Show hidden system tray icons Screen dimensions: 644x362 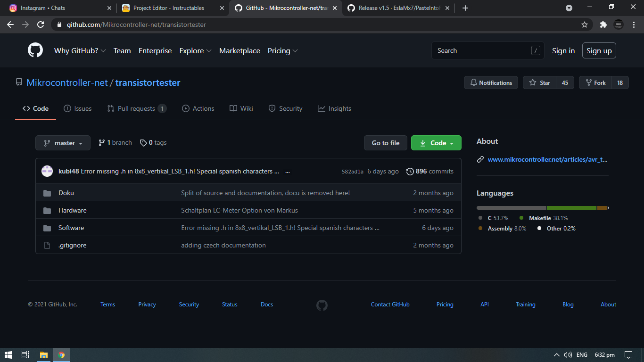coord(556,355)
